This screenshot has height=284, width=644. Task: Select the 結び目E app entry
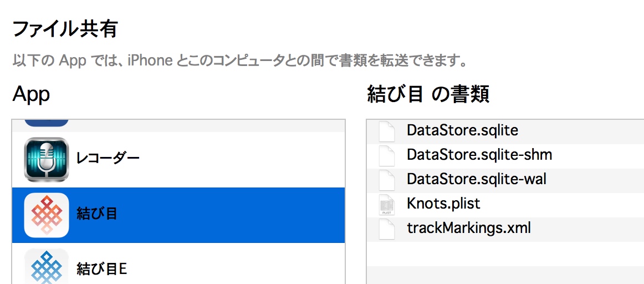click(102, 269)
